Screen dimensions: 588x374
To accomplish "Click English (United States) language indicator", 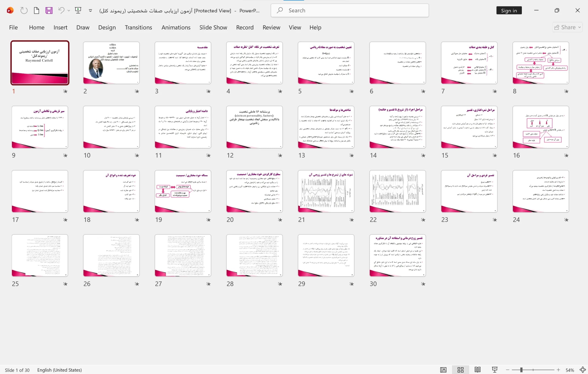I will tap(59, 370).
